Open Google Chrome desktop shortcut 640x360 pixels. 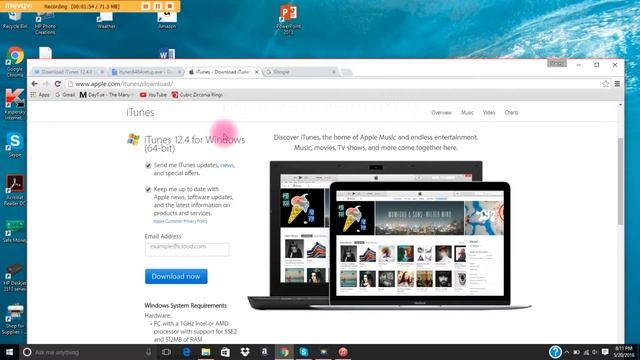[x=15, y=62]
